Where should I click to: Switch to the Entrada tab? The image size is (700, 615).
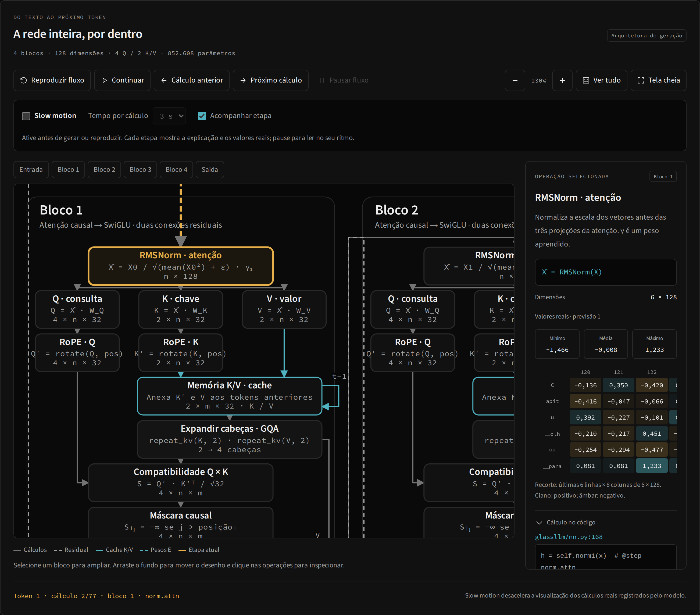click(31, 170)
